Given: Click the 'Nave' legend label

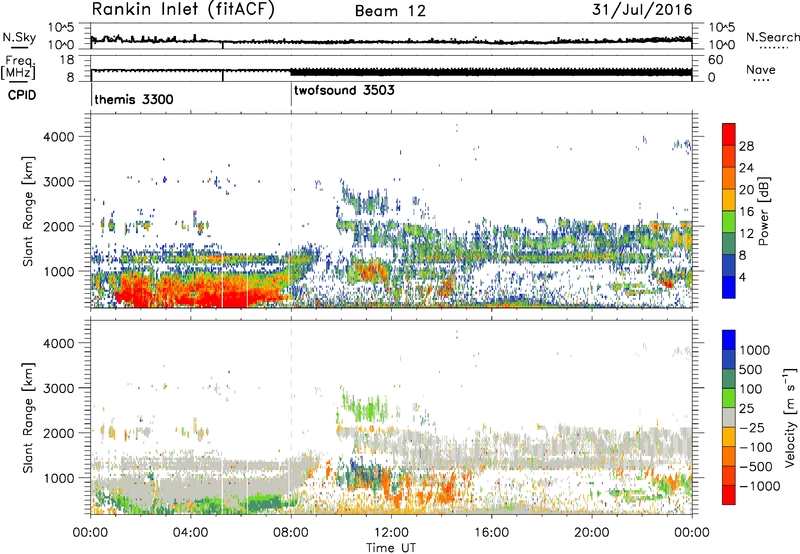Looking at the screenshot, I should pos(761,70).
